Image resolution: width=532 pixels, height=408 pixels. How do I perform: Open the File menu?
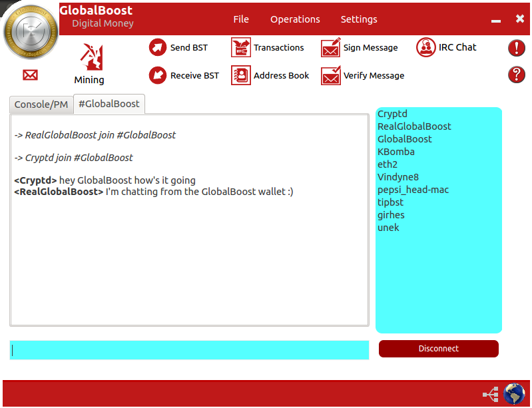[x=241, y=19]
